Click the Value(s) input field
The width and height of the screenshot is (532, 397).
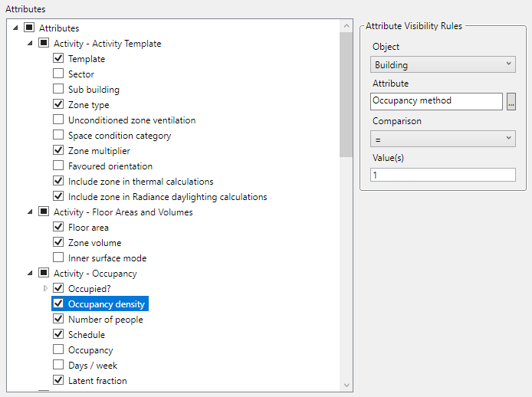442,176
